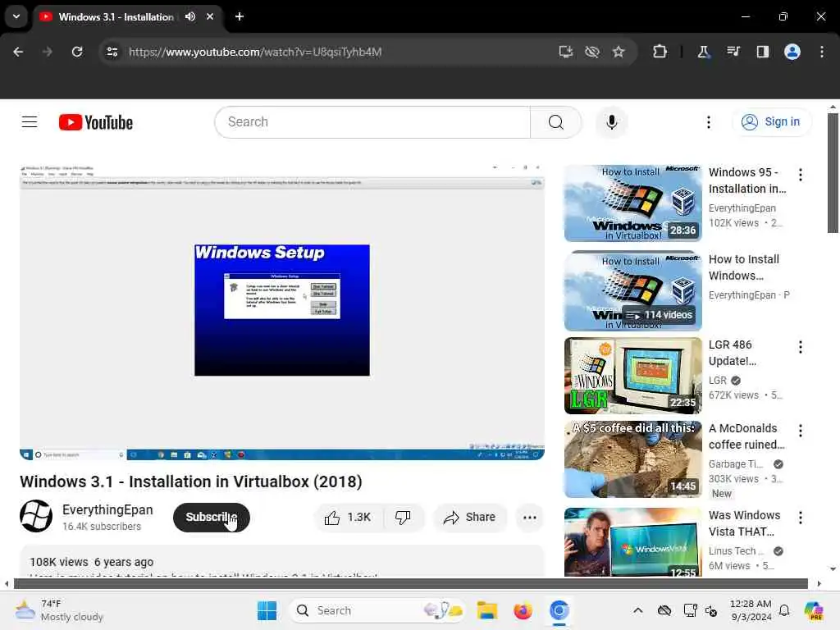The width and height of the screenshot is (840, 630).
Task: Open 'Was Windows Vista THAT...' video title
Action: [745, 523]
